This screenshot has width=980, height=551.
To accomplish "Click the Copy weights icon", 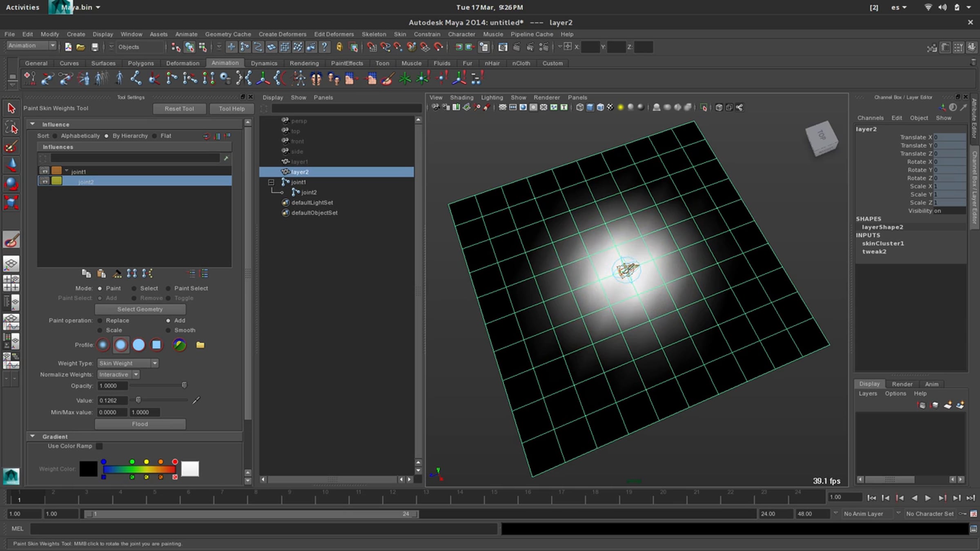I will point(86,273).
